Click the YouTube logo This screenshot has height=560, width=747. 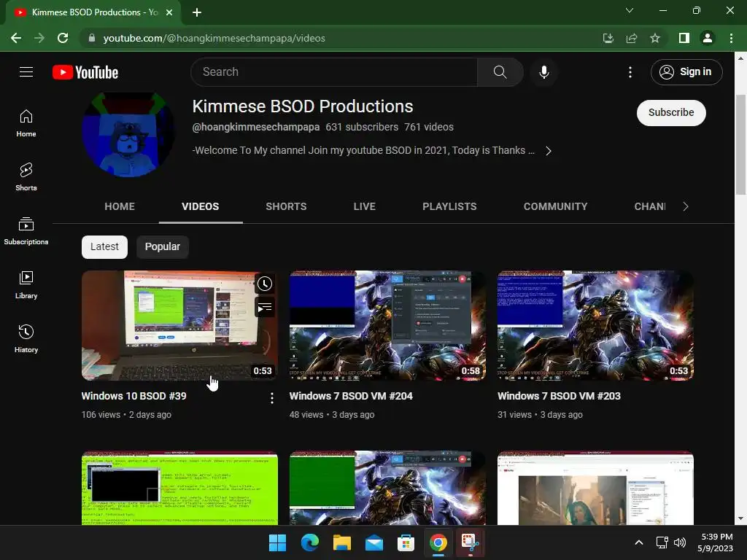pyautogui.click(x=85, y=72)
